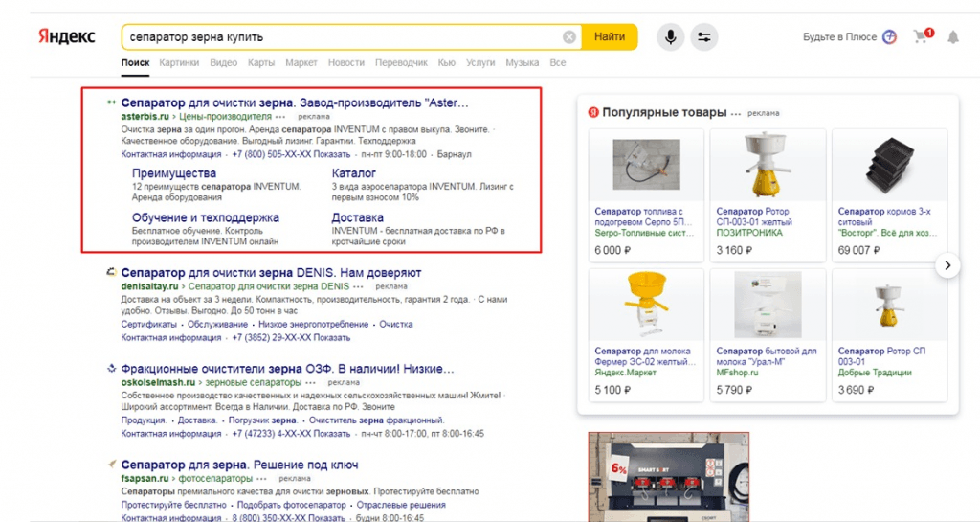Switch to the Маркет tab

301,62
